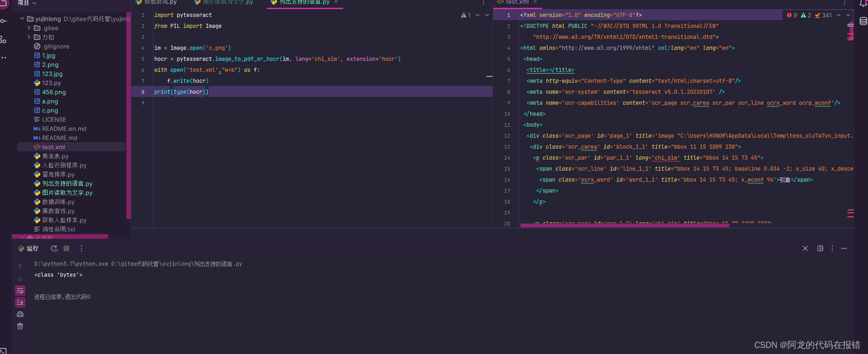Select 数据训练.py file
The image size is (868, 354).
tap(54, 202)
